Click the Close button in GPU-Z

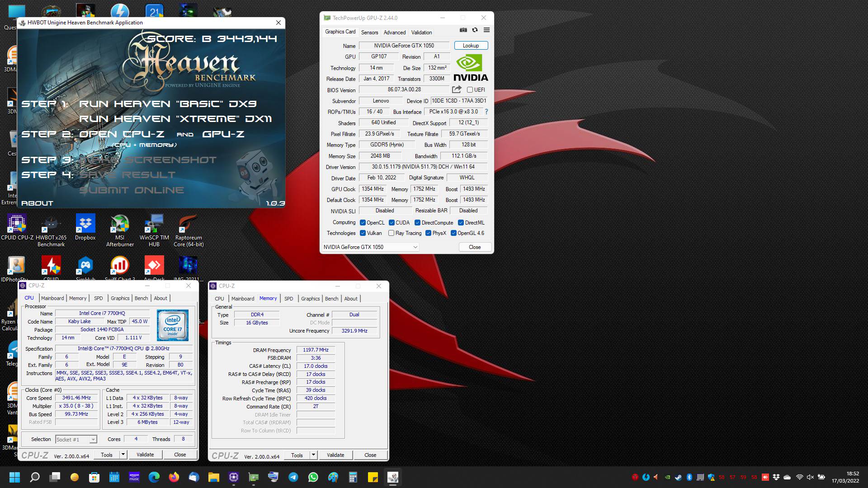(475, 247)
